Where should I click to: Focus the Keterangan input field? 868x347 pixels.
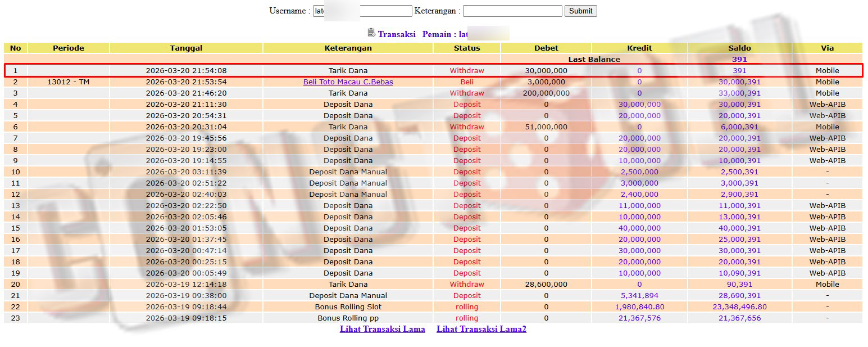point(512,11)
